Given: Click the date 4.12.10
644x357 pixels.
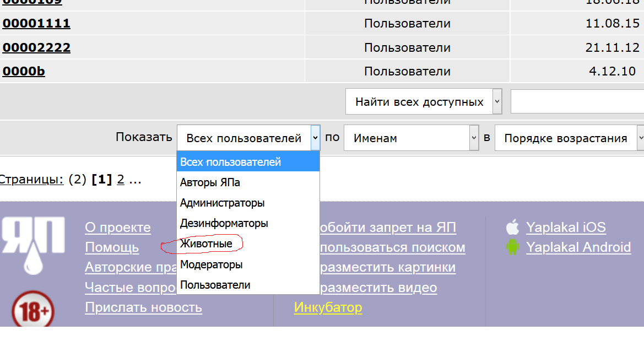Looking at the screenshot, I should coord(613,72).
